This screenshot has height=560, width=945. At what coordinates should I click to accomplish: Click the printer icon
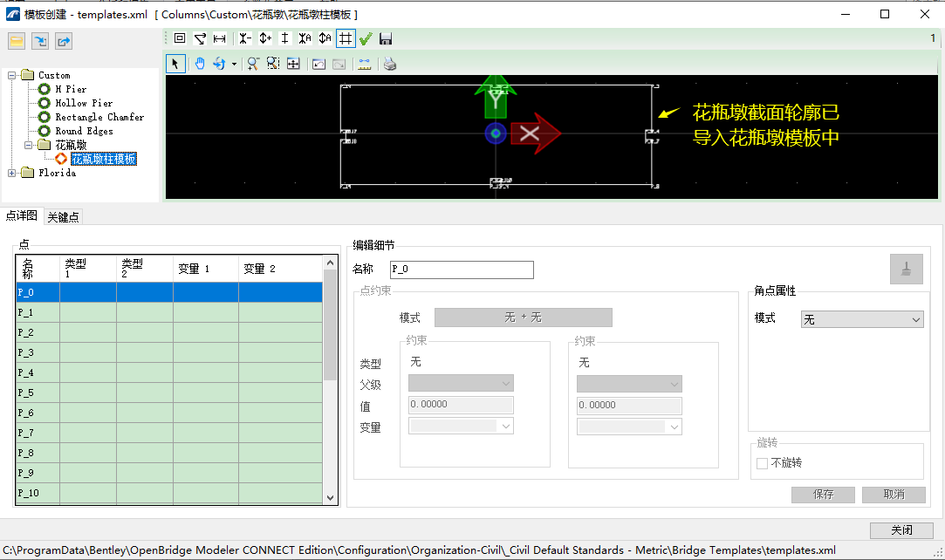click(x=390, y=63)
